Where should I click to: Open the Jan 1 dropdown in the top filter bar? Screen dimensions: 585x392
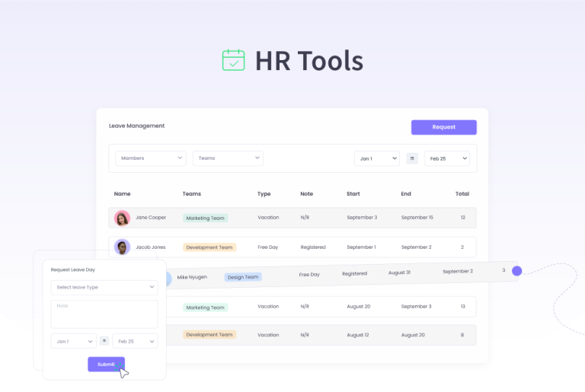pos(376,158)
